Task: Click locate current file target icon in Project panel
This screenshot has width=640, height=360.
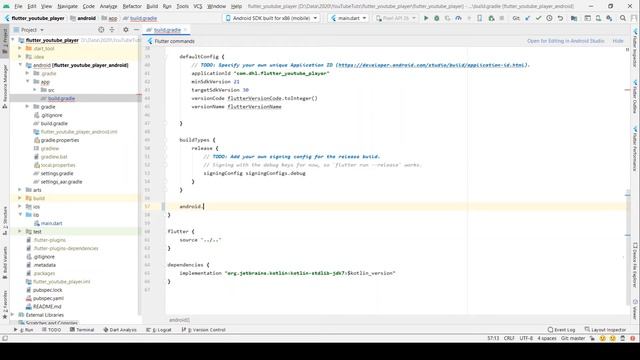Action: (x=101, y=30)
